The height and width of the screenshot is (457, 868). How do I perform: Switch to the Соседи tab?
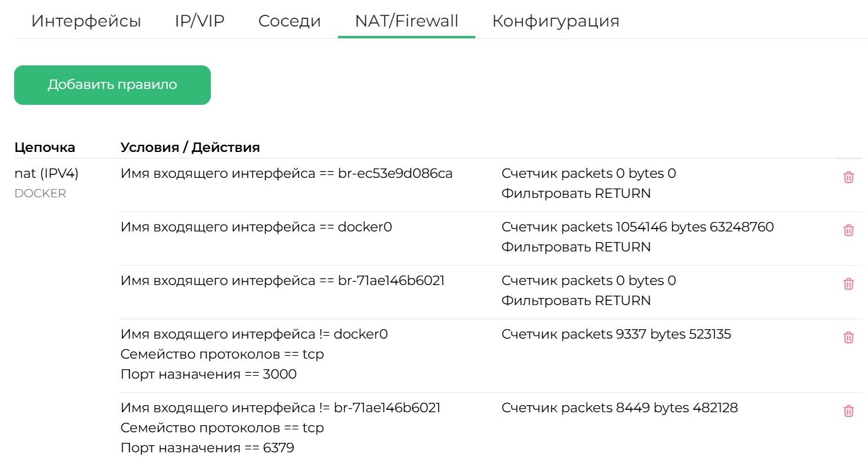click(289, 21)
